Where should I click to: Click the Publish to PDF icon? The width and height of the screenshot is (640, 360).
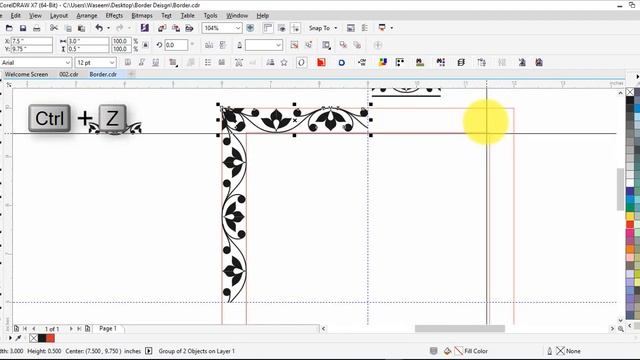[x=189, y=28]
